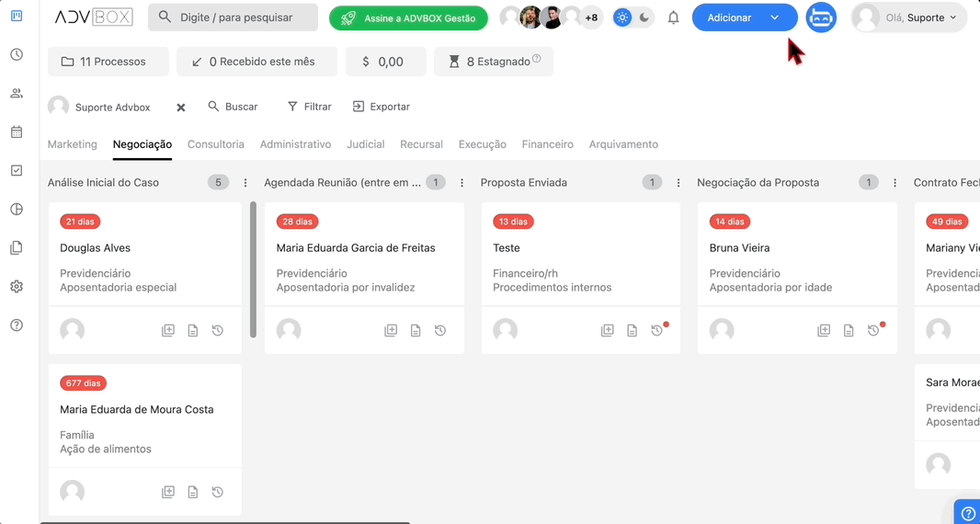This screenshot has height=524, width=980.
Task: Click the Análise Inicial column vertical scrollbar
Action: pyautogui.click(x=253, y=269)
